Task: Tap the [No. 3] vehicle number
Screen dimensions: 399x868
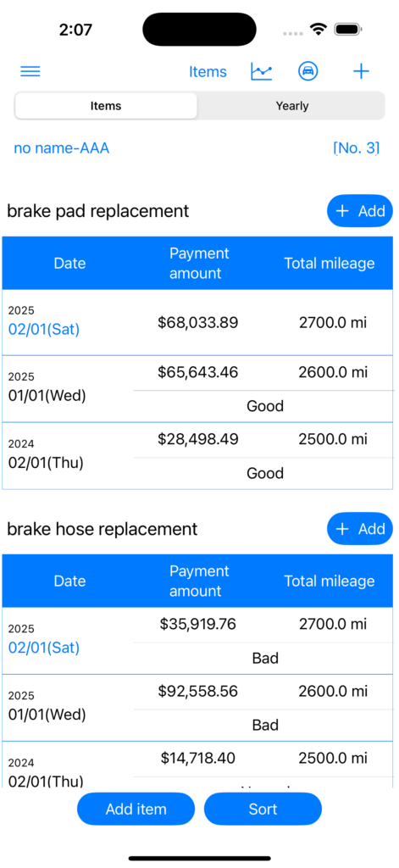Action: point(357,148)
